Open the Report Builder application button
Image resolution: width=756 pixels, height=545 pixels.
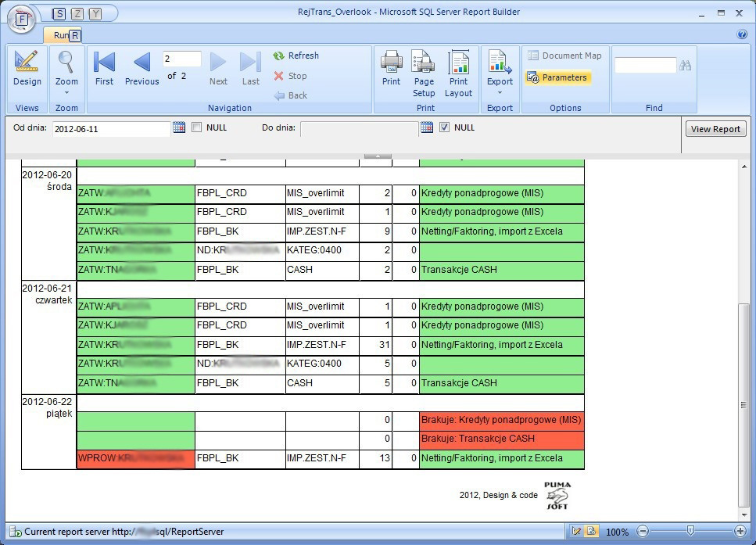21,20
